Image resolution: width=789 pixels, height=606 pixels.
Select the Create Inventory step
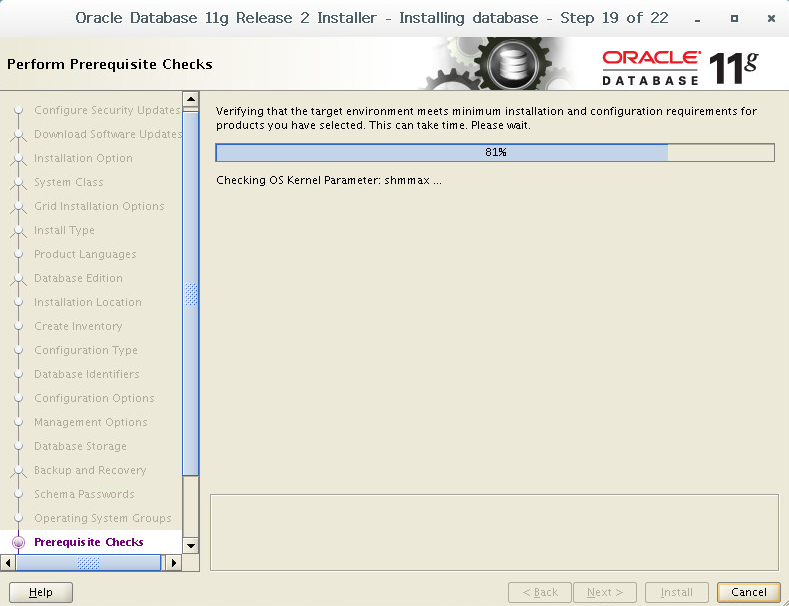[78, 326]
